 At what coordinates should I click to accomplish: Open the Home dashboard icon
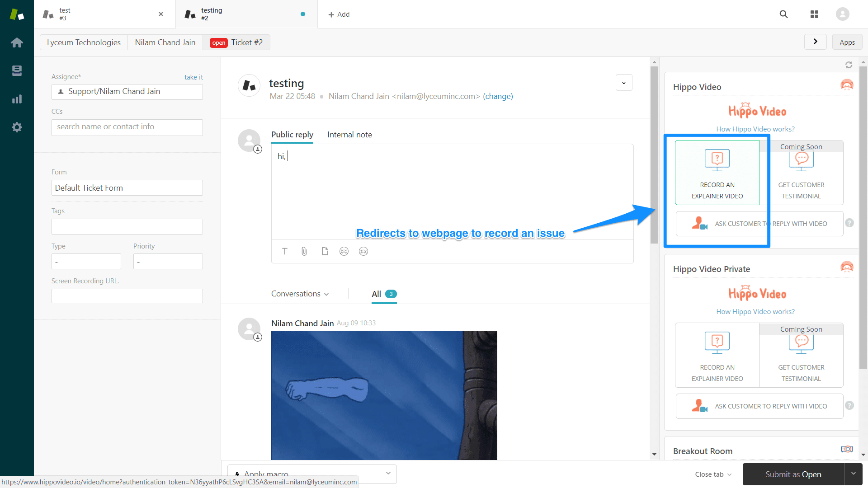click(x=17, y=42)
